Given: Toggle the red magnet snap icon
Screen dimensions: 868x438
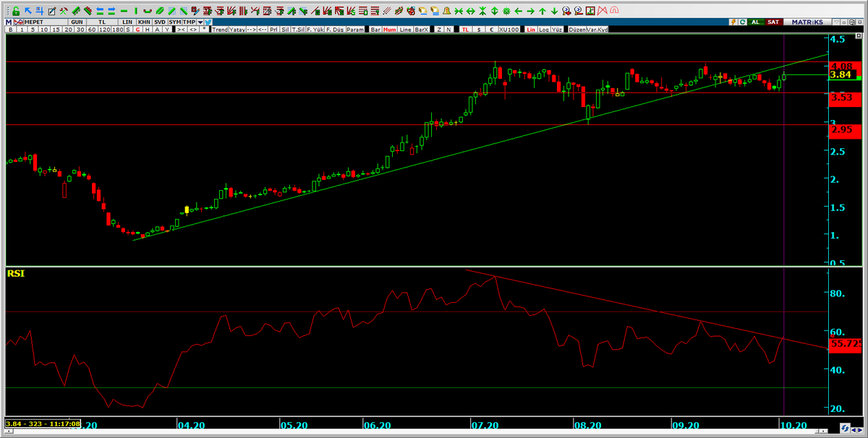Looking at the screenshot, I should click(614, 11).
